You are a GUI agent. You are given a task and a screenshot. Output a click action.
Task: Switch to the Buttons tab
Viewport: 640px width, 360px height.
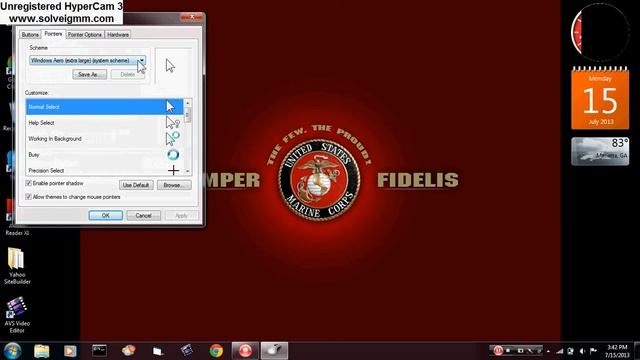click(30, 35)
